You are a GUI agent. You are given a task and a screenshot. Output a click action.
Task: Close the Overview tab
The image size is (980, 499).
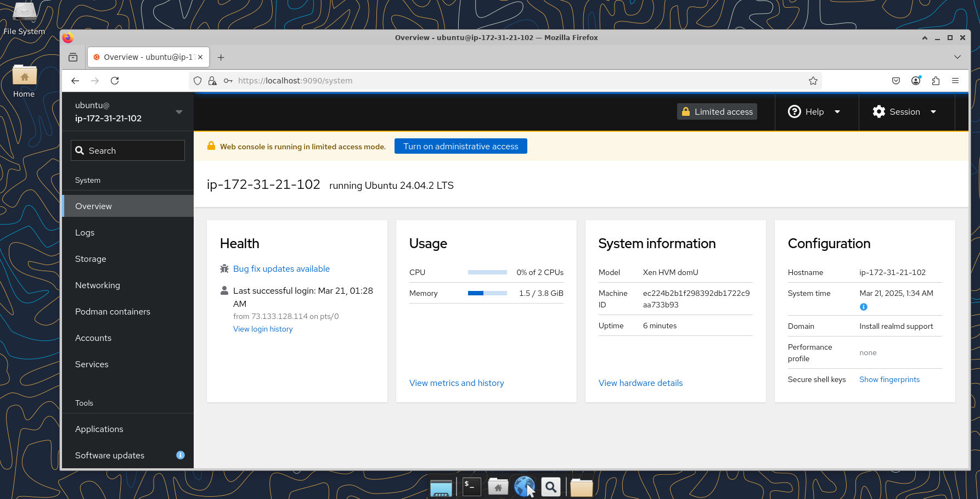pos(200,57)
